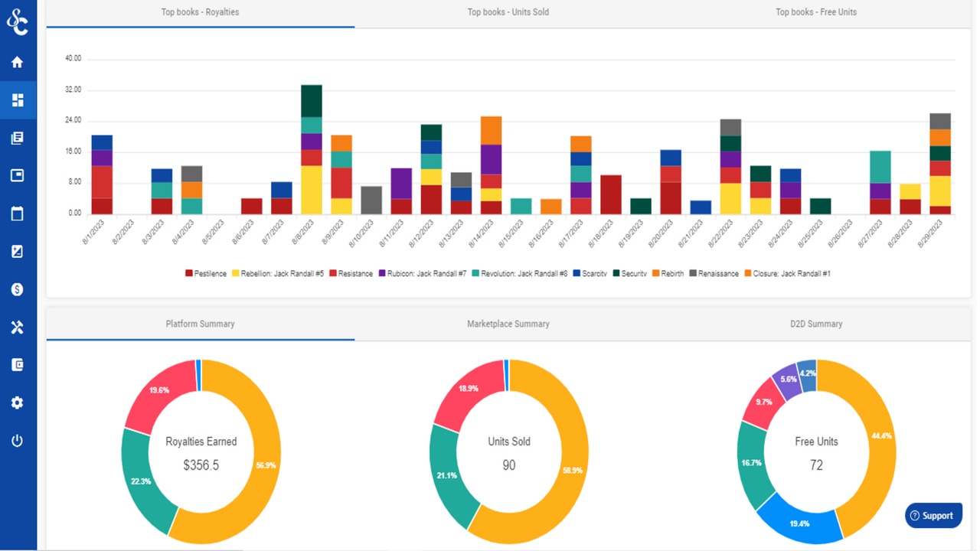Click 16.7% segment of Free Units donut
980x551 pixels.
[753, 463]
